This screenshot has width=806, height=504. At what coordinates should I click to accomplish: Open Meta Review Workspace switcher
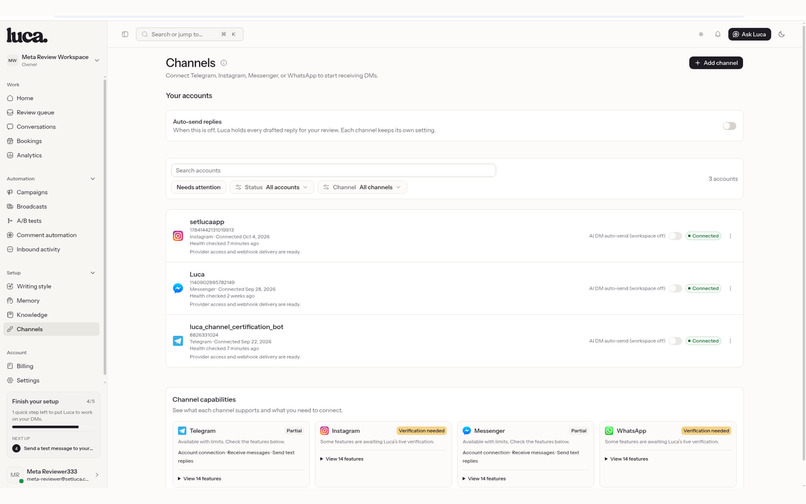pyautogui.click(x=53, y=60)
